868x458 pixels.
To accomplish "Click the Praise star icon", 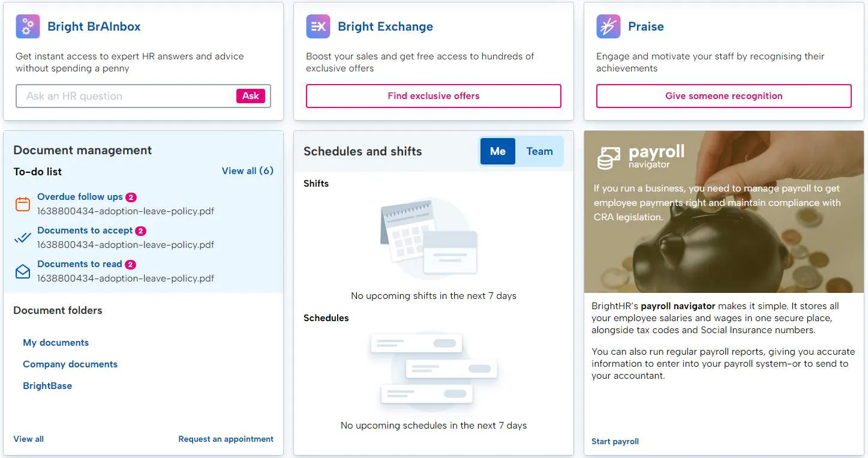I will pyautogui.click(x=608, y=26).
